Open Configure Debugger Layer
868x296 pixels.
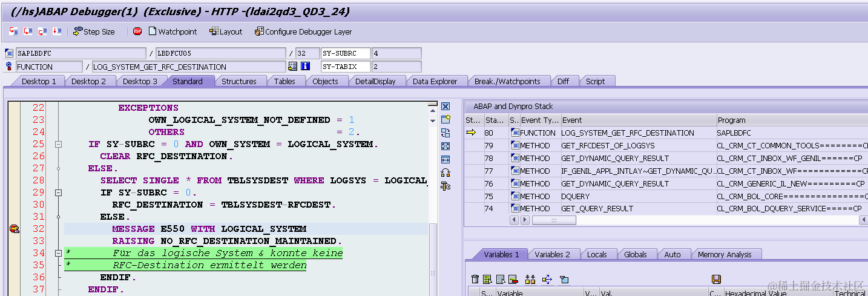point(303,31)
